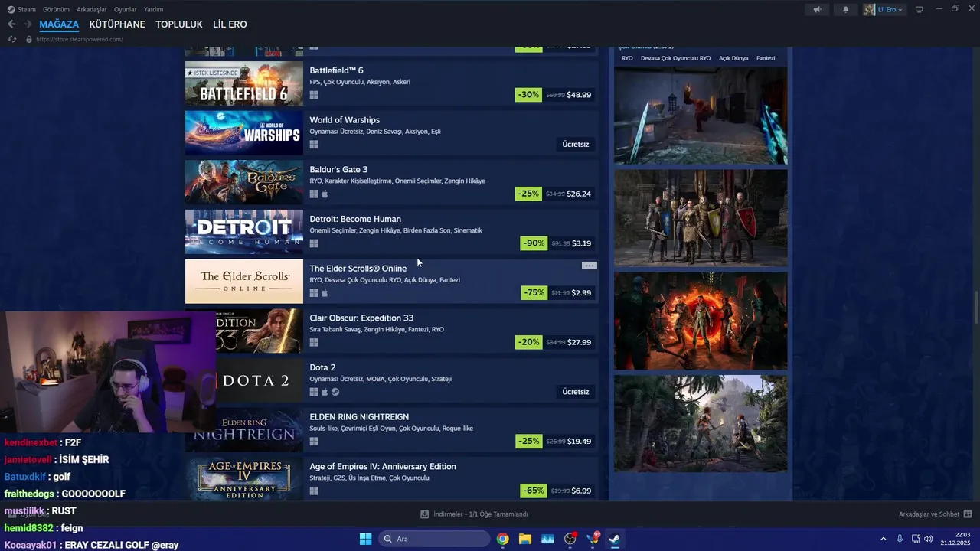Open the Battlefield 6 game title

[x=336, y=70]
